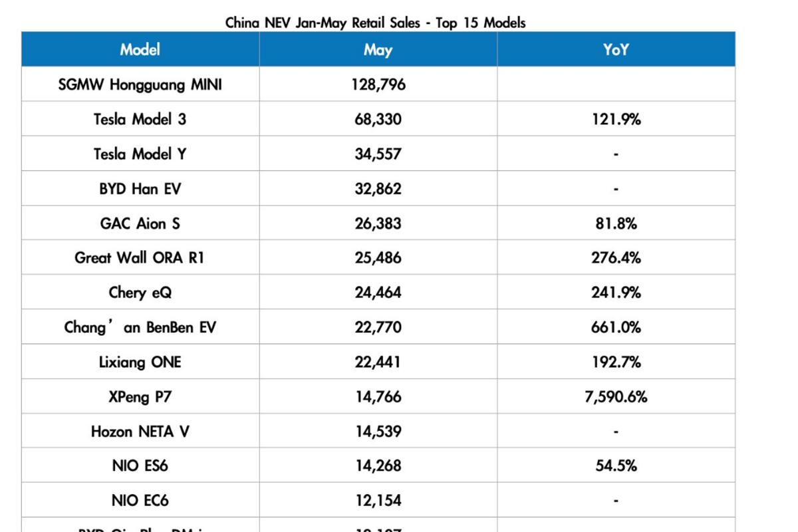Click the Model column header
798x532 pixels.
click(x=140, y=50)
